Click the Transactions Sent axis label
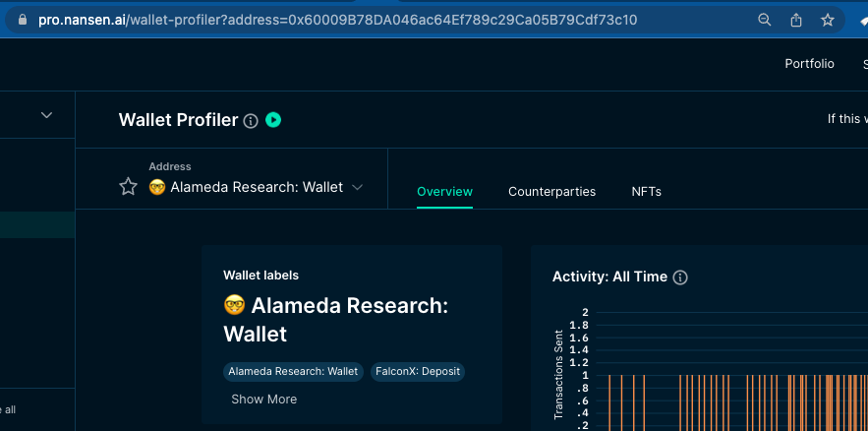The width and height of the screenshot is (868, 431). coord(559,375)
